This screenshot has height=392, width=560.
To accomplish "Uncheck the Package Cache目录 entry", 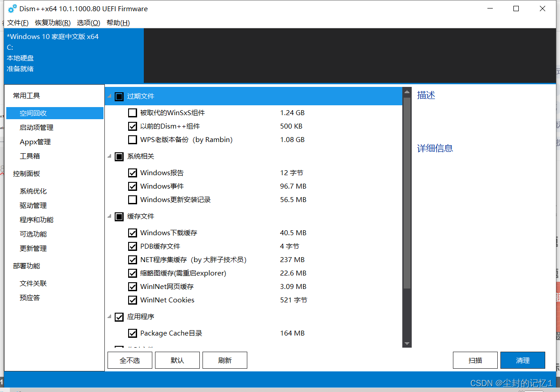I will click(133, 333).
